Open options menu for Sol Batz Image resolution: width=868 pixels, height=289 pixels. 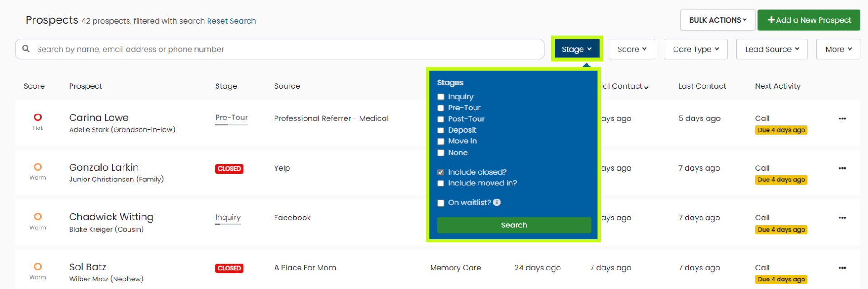click(842, 268)
